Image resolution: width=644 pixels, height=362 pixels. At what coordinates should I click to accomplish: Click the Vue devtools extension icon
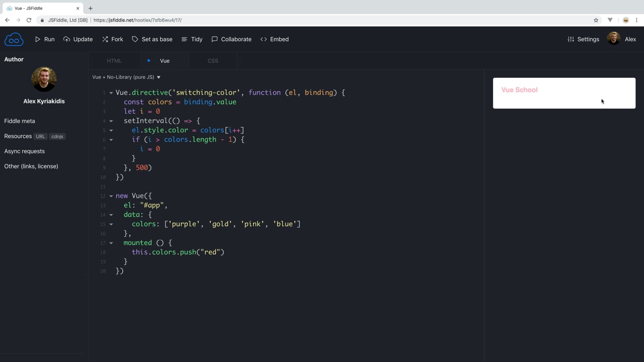tap(610, 20)
